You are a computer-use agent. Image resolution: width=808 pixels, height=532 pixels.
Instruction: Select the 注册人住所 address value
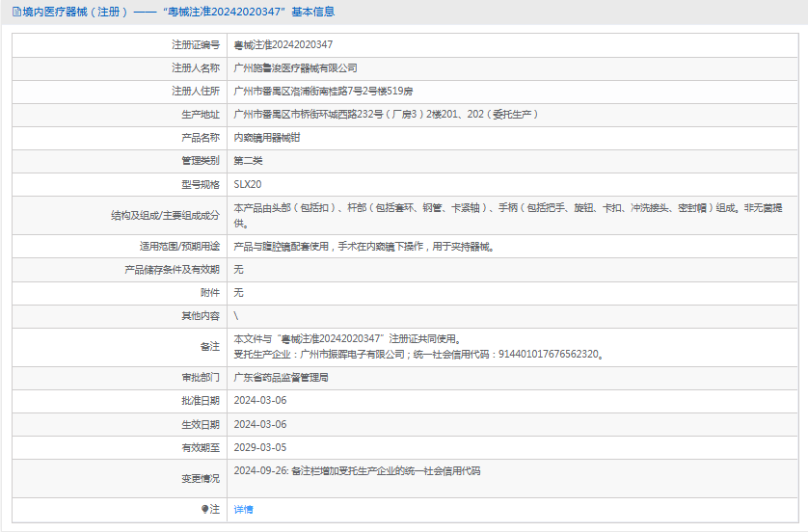[x=323, y=92]
